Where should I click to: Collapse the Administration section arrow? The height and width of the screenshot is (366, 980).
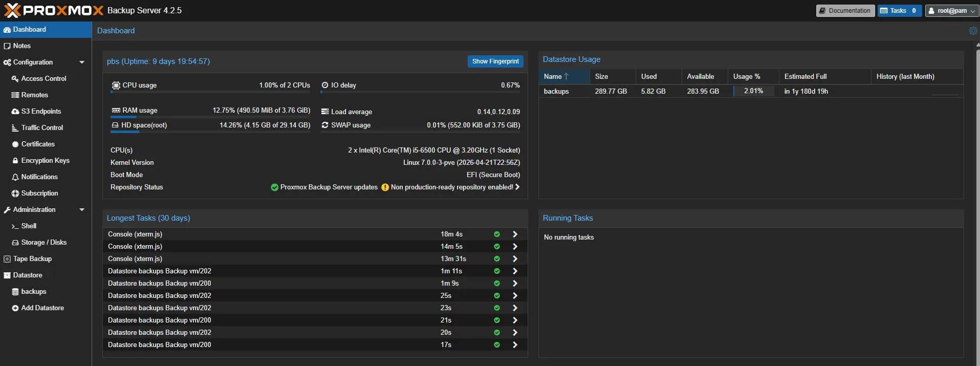point(82,210)
